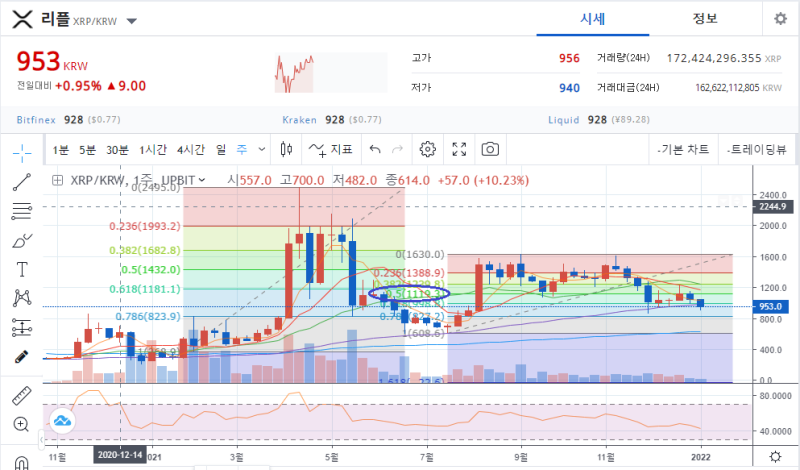Image resolution: width=800 pixels, height=470 pixels.
Task: Click the 0.236(1993.2) Fibonacci level label
Action: (145, 226)
